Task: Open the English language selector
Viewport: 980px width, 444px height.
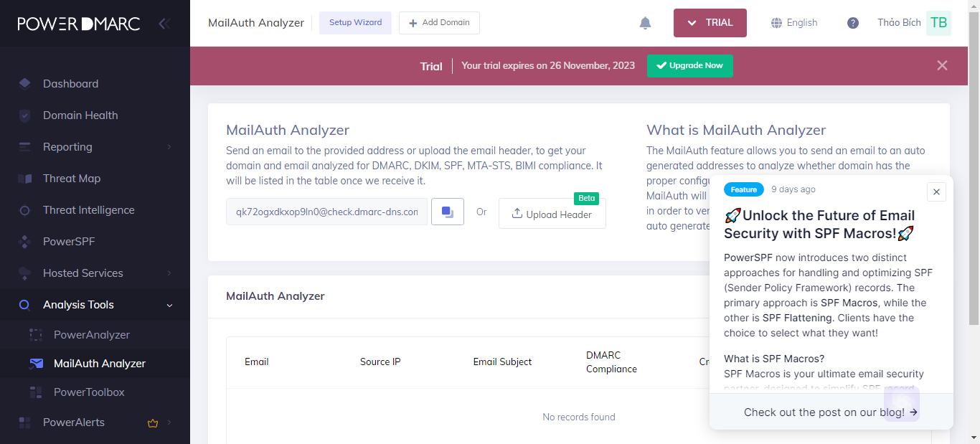Action: (794, 23)
